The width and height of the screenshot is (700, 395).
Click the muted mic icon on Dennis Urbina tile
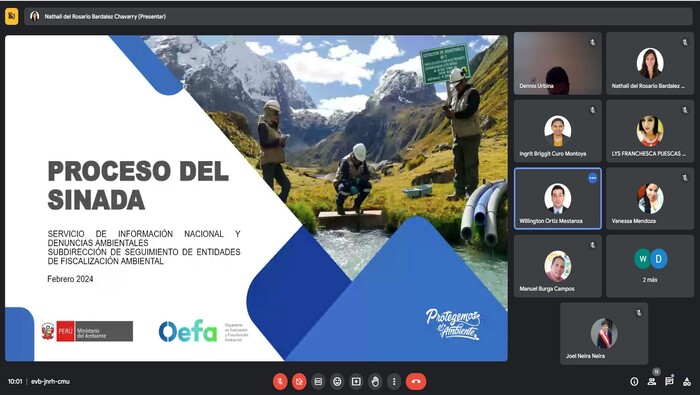point(592,42)
